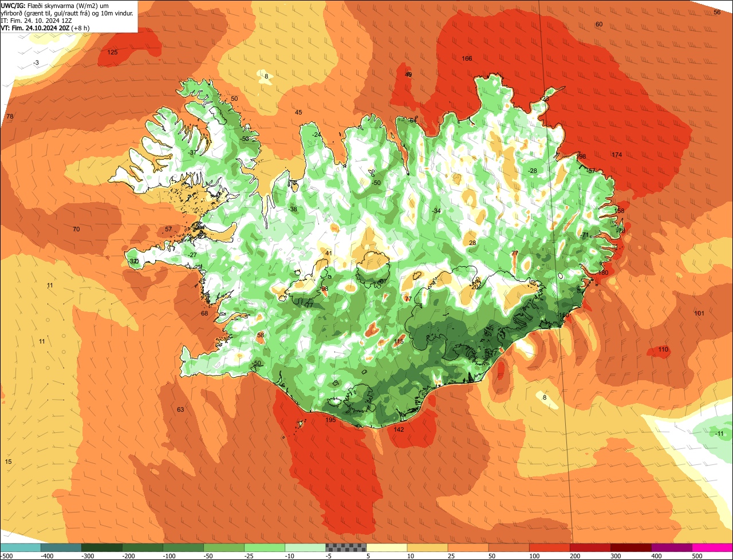Click the legend swatch between 25 and 50
The height and width of the screenshot is (560, 733).
pos(468,547)
